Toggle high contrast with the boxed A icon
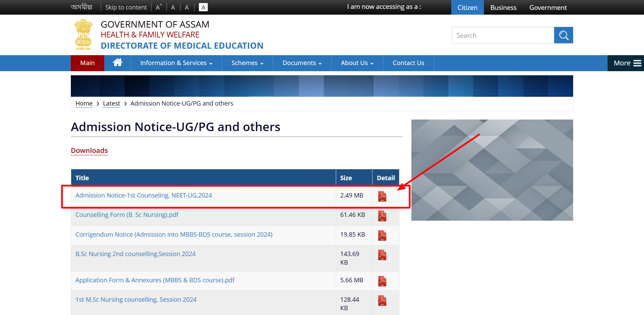644x315 pixels. click(203, 7)
